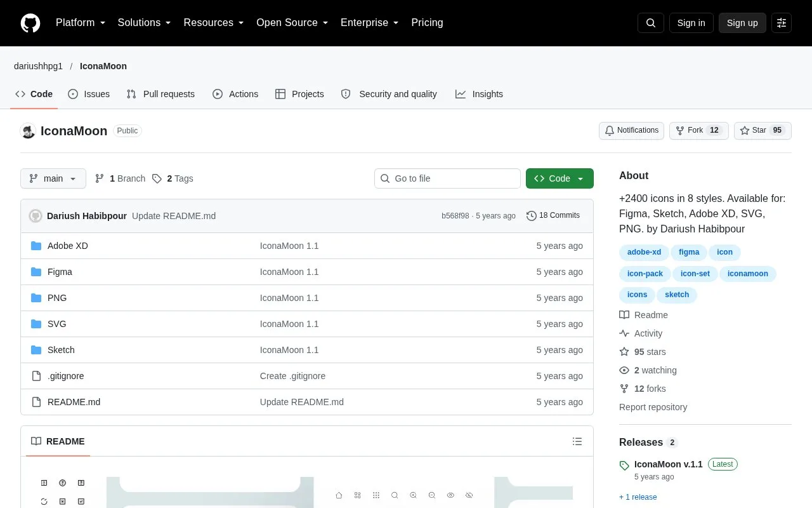812x508 pixels.
Task: Open the search magnifier icon
Action: coord(651,23)
